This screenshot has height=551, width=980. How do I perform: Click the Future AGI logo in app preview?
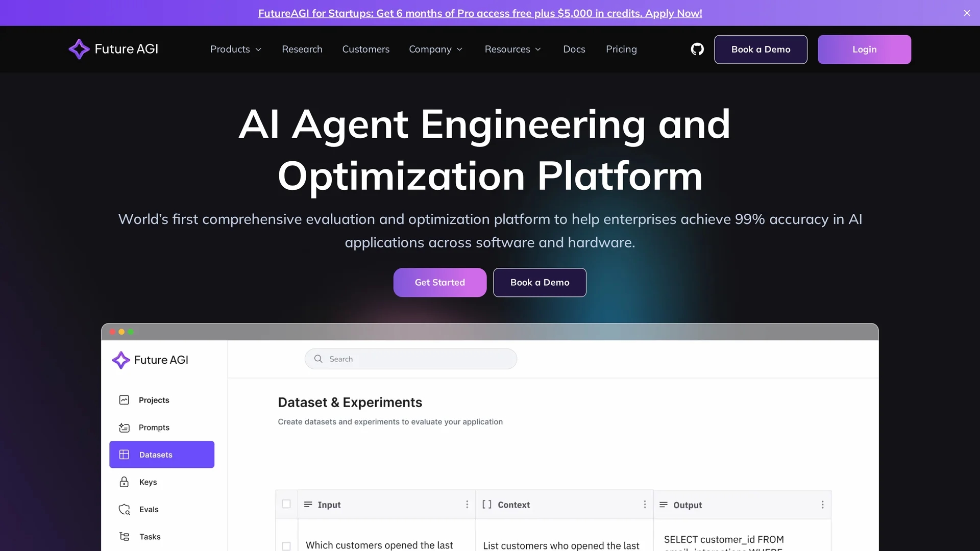tap(150, 360)
